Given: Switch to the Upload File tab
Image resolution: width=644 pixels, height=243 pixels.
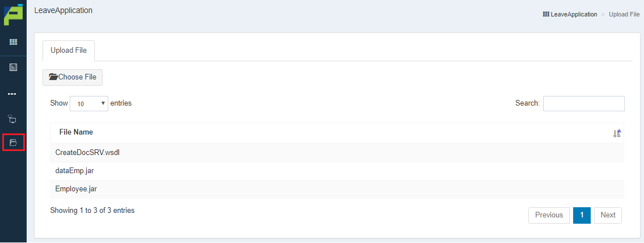Looking at the screenshot, I should 69,51.
